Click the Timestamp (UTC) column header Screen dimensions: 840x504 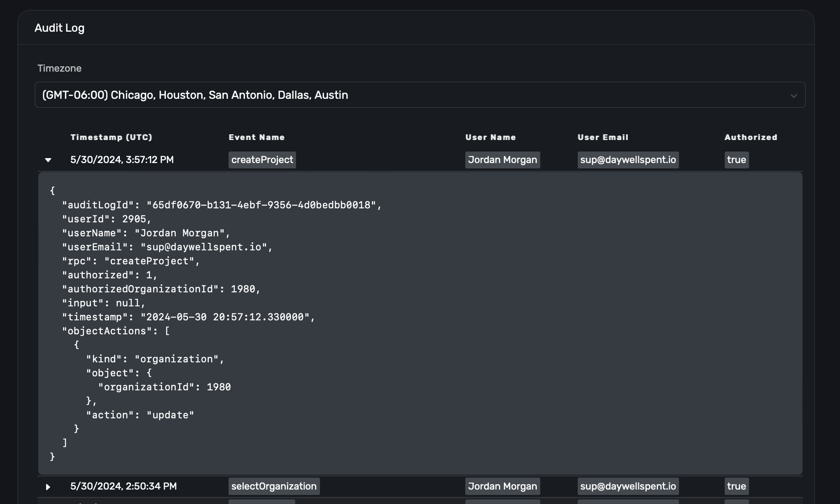tap(111, 137)
